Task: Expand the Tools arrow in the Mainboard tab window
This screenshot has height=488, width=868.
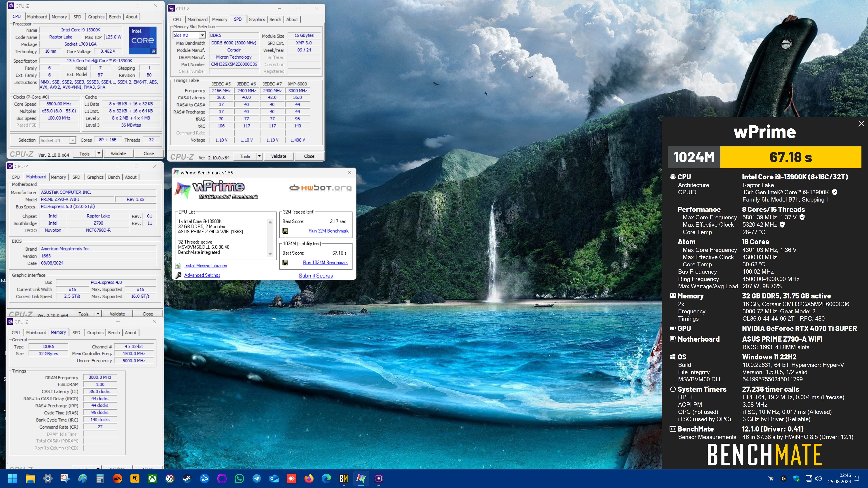Action: coord(98,314)
